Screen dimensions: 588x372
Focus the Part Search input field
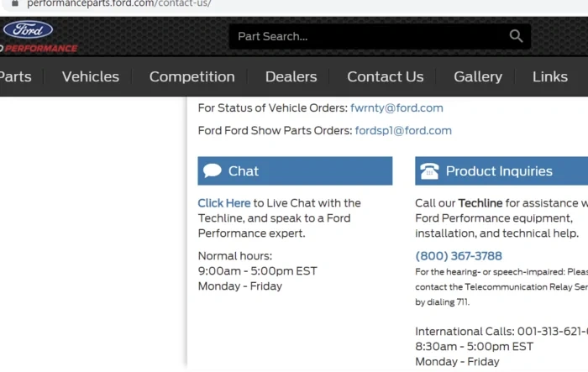[380, 36]
